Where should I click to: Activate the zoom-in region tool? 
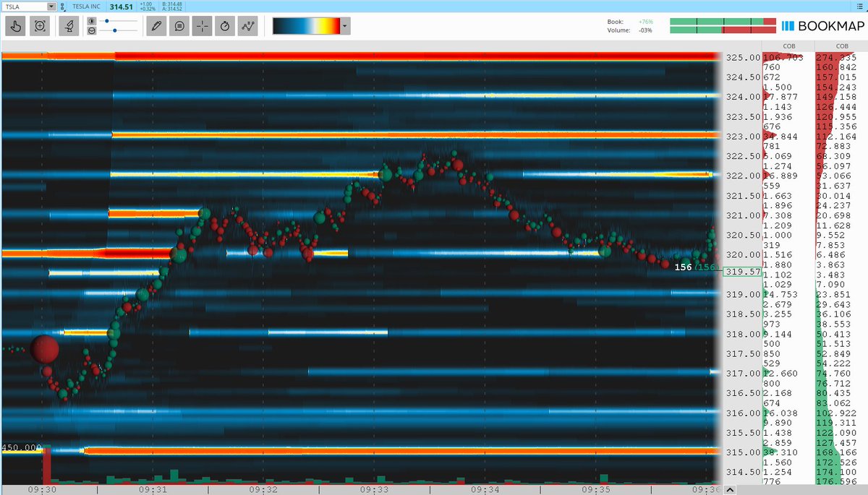click(x=41, y=27)
